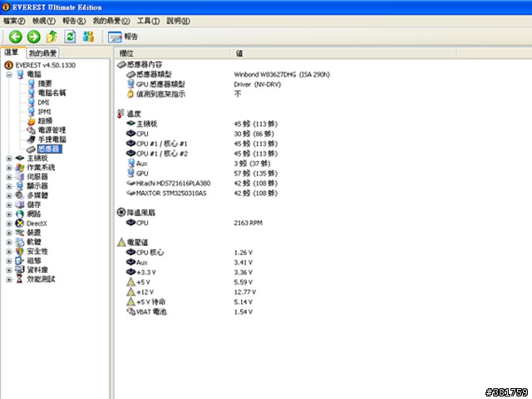Expand the DirectX tree node

coord(9,224)
